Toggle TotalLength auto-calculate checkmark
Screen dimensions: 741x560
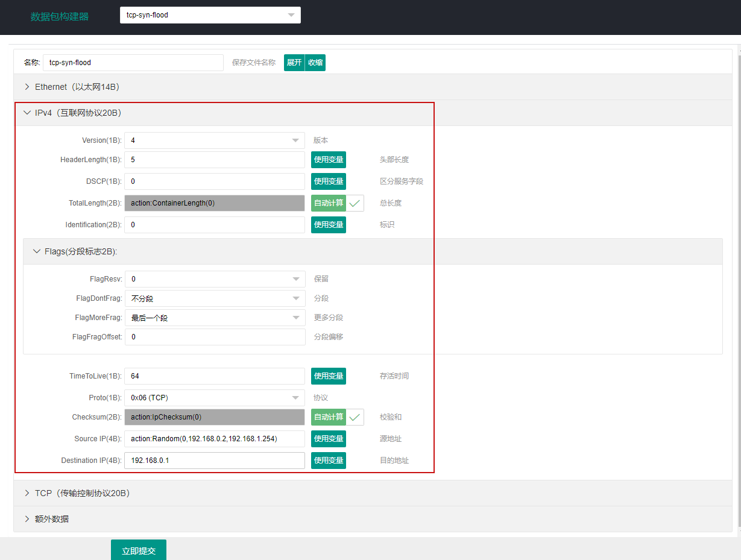pyautogui.click(x=355, y=203)
